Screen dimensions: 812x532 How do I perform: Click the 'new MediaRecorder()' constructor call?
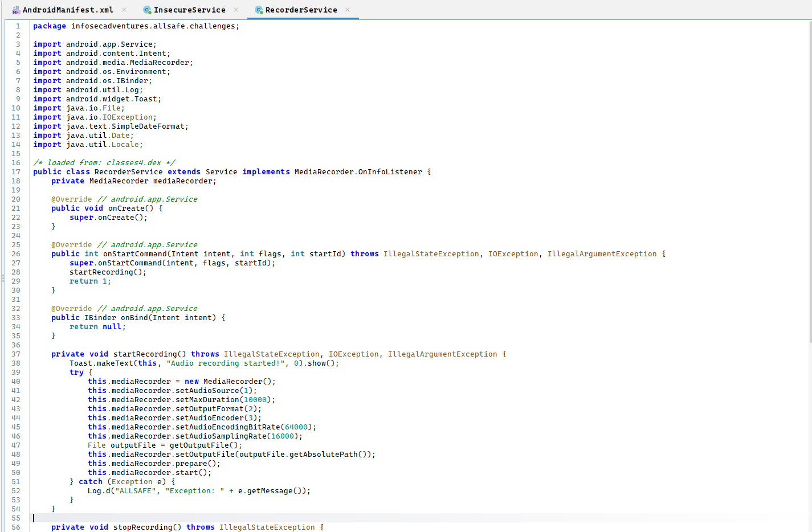point(228,382)
